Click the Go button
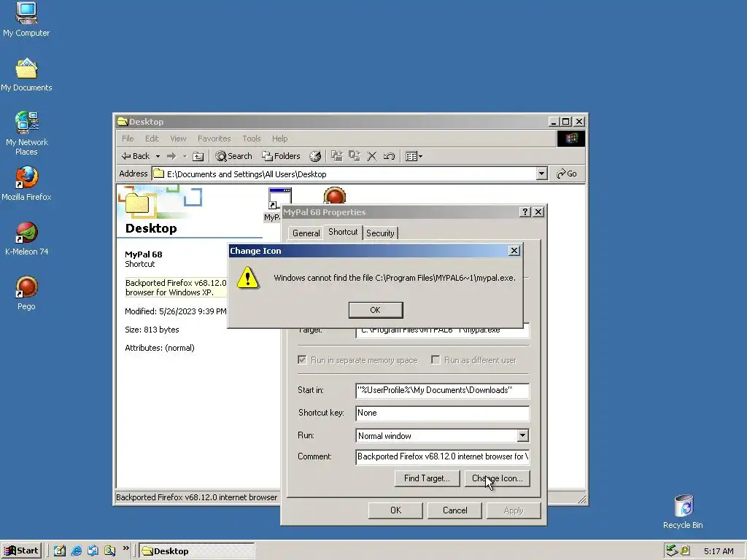This screenshot has height=560, width=747. point(567,174)
